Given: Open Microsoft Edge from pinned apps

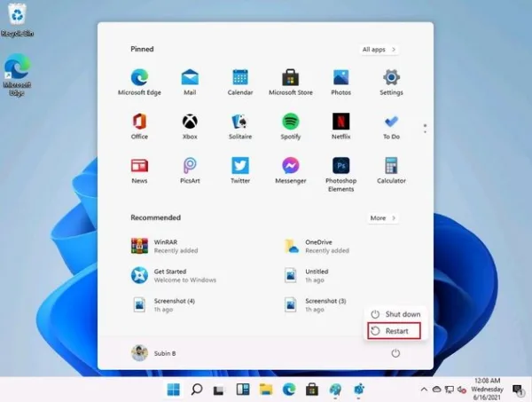Looking at the screenshot, I should point(139,82).
